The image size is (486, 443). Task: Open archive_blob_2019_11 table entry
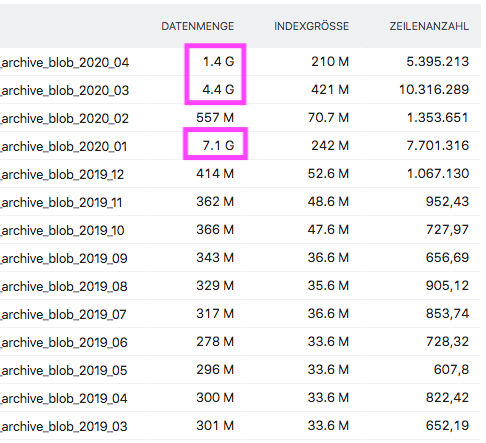[61, 202]
